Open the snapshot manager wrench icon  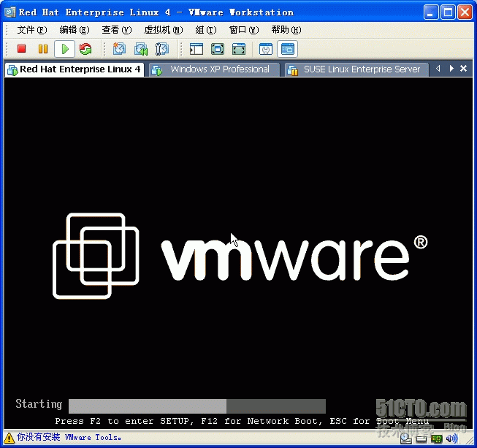[x=162, y=49]
